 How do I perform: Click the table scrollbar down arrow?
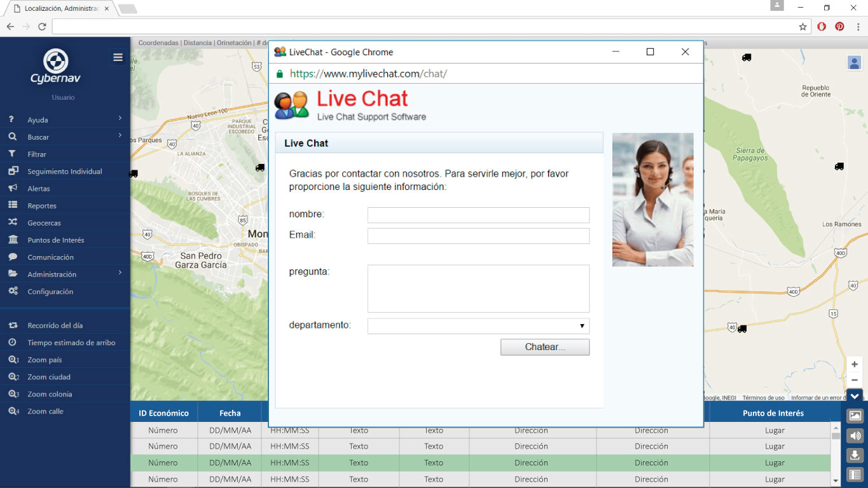(836, 482)
